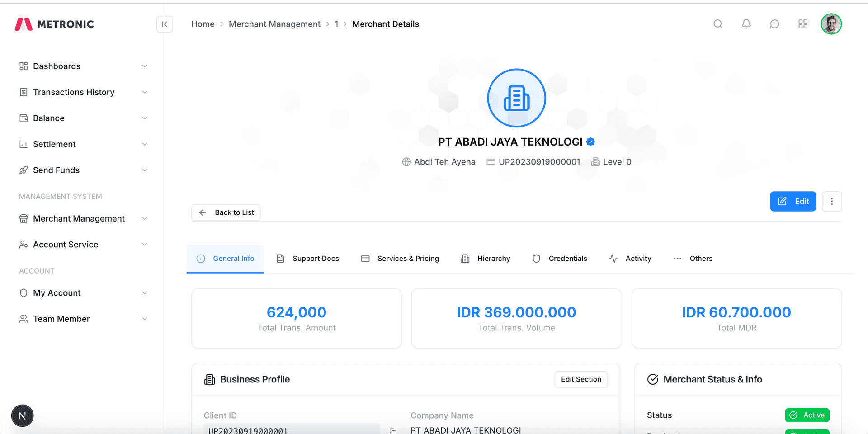Click the search magnifier icon
The height and width of the screenshot is (434, 868).
[718, 24]
